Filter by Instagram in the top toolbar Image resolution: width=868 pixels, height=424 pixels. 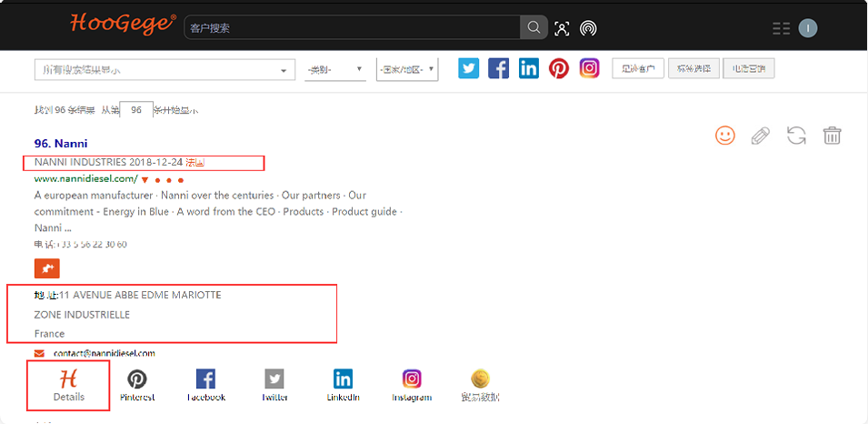[x=590, y=68]
